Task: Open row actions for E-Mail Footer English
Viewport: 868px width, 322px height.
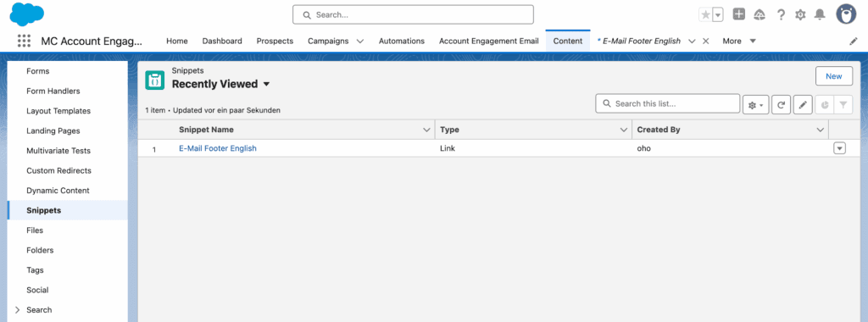Action: pyautogui.click(x=839, y=148)
